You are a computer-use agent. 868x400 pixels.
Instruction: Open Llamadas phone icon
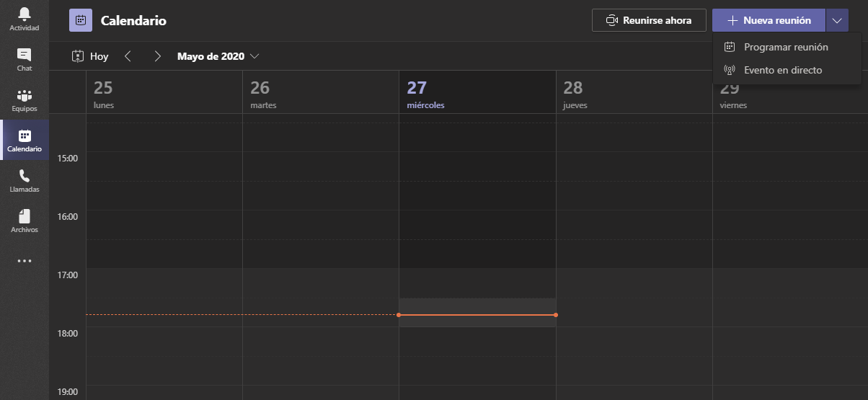(x=25, y=181)
